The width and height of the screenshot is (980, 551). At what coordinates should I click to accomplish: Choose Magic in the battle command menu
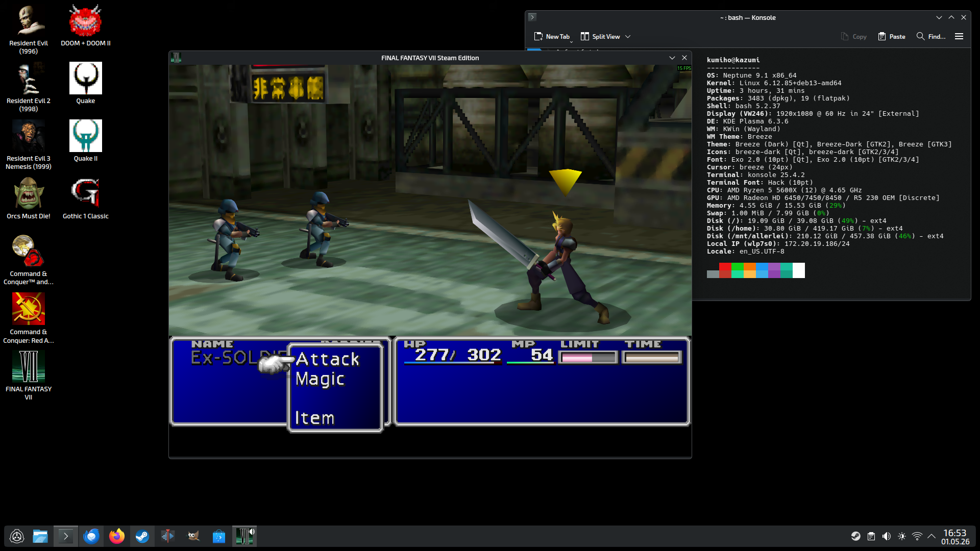(x=320, y=379)
